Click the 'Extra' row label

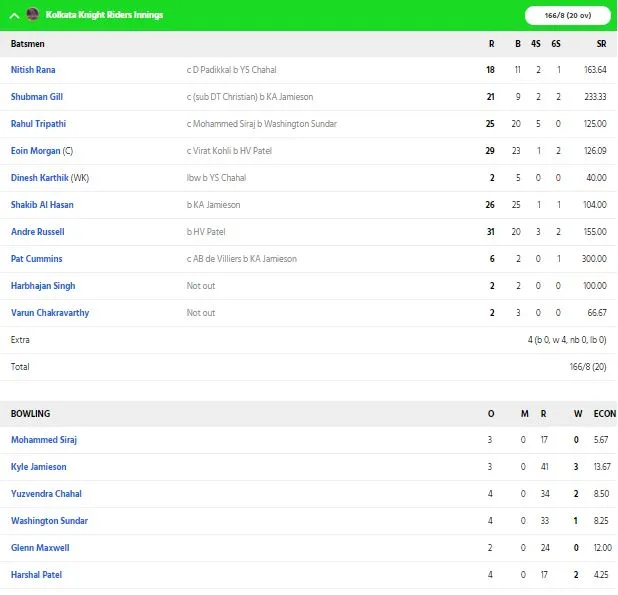tap(20, 340)
